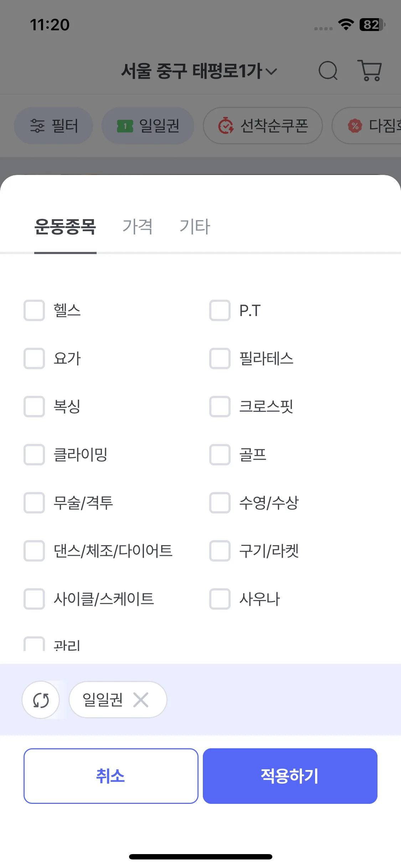Viewport: 401px width, 868px height.
Task: Open the 기타 tab
Action: (x=195, y=227)
